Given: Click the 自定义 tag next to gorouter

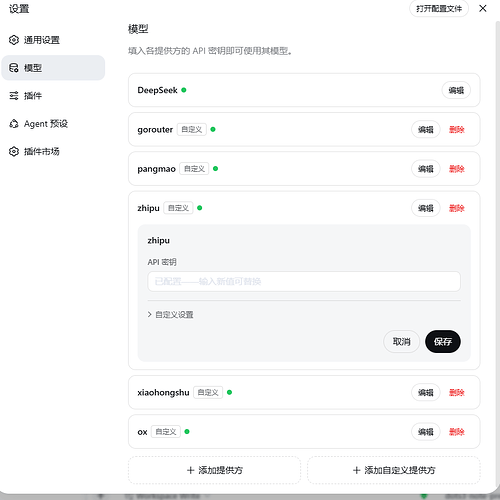Looking at the screenshot, I should tap(192, 129).
